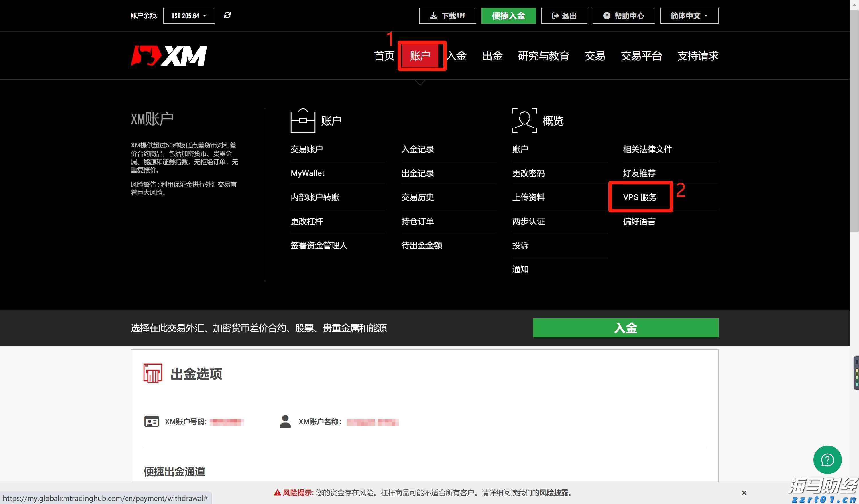This screenshot has height=504, width=859.
Task: Click the download icon on 下载APP
Action: coord(433,15)
